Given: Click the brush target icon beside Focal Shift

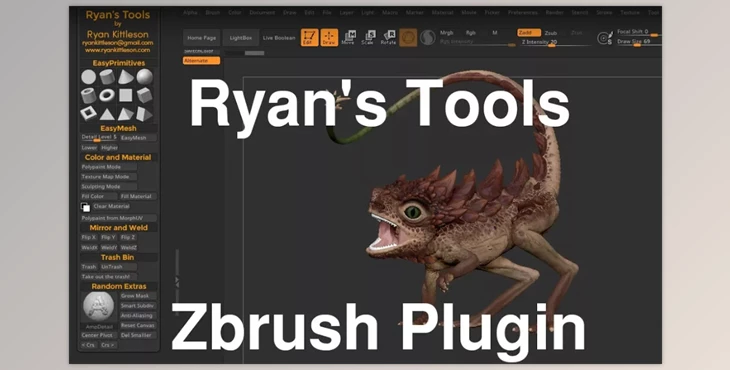Looking at the screenshot, I should (604, 38).
